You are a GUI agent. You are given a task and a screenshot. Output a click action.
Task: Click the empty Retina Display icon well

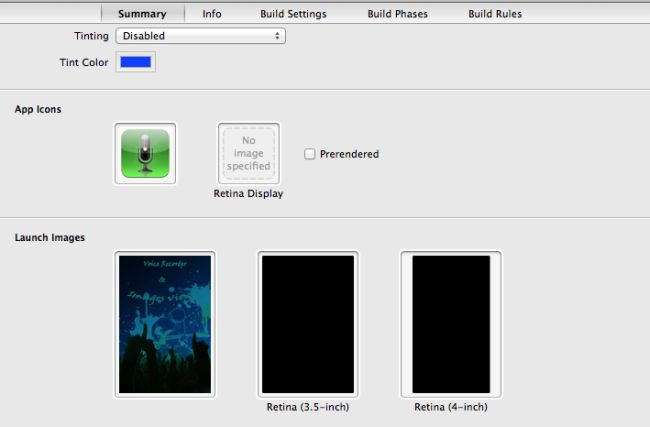249,153
